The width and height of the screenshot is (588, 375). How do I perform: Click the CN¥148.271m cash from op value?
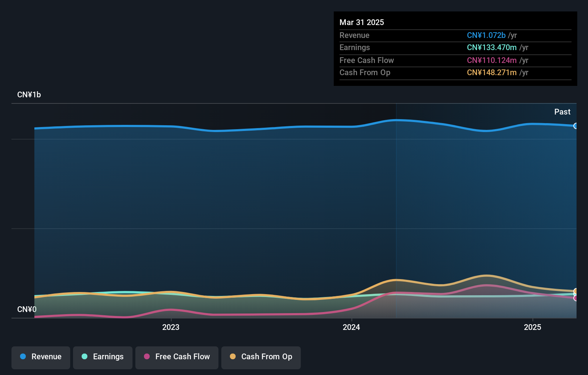[x=492, y=72]
